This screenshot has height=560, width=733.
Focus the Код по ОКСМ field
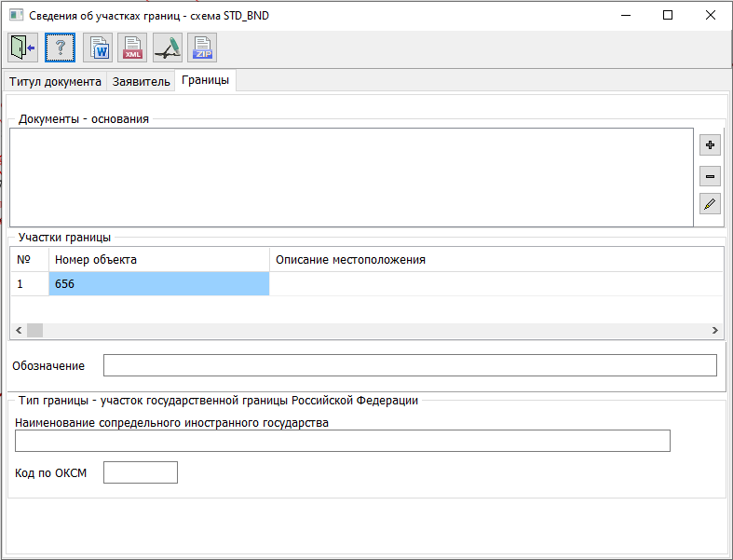tap(140, 473)
